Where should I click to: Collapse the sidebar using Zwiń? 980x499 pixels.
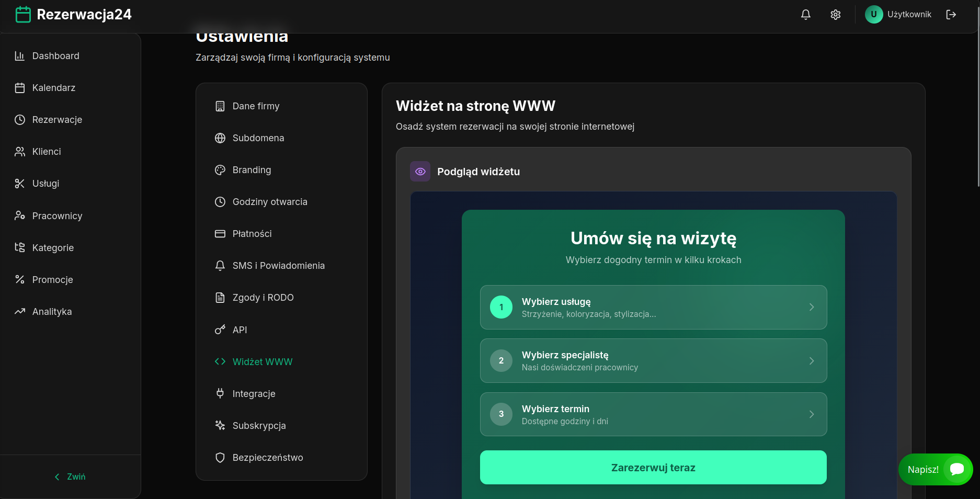point(70,476)
